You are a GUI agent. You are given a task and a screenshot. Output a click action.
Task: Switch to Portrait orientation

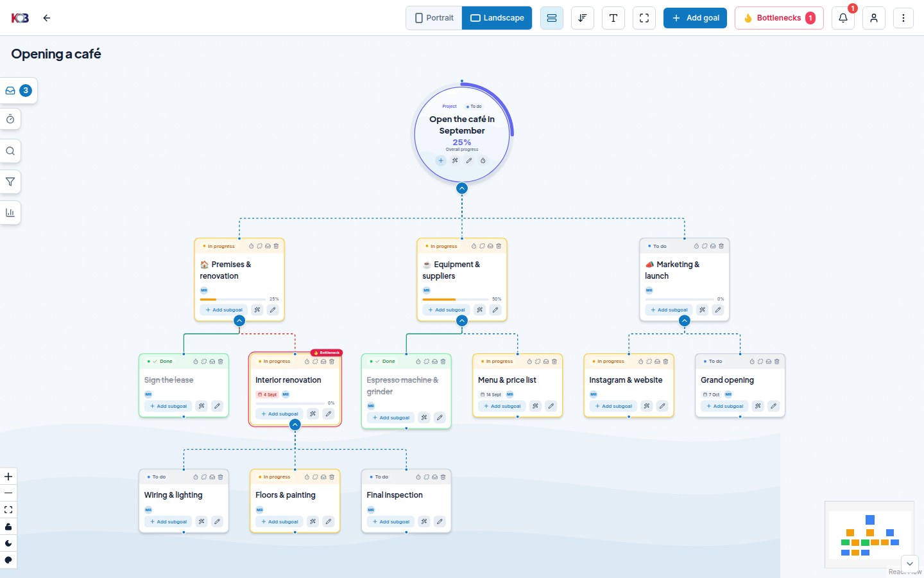(434, 18)
